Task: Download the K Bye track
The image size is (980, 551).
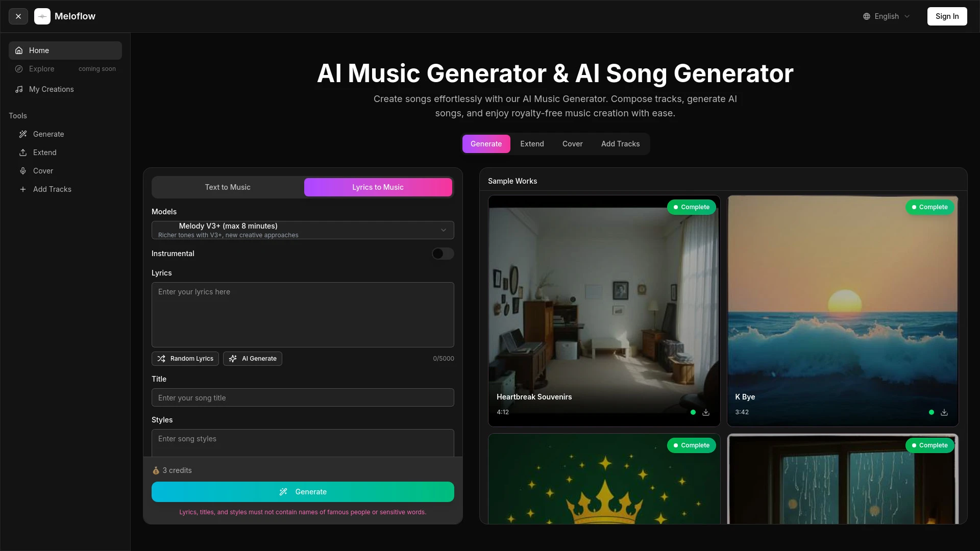Action: coord(944,412)
